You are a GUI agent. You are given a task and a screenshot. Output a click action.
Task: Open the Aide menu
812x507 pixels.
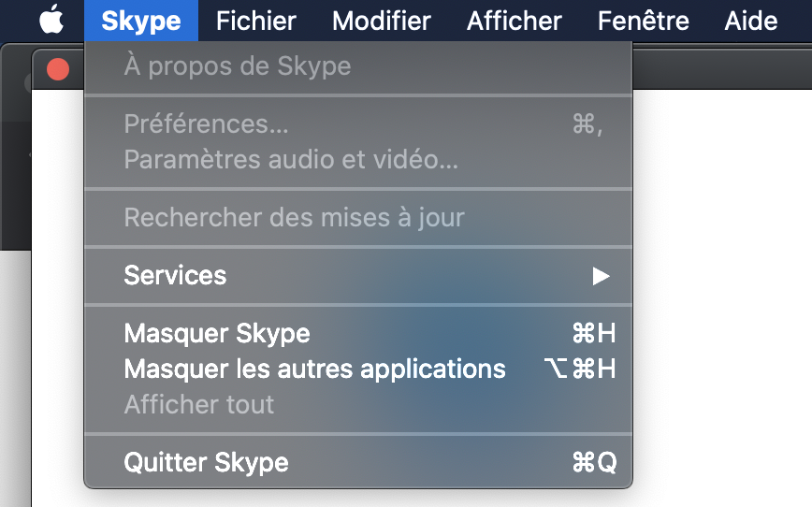[750, 20]
